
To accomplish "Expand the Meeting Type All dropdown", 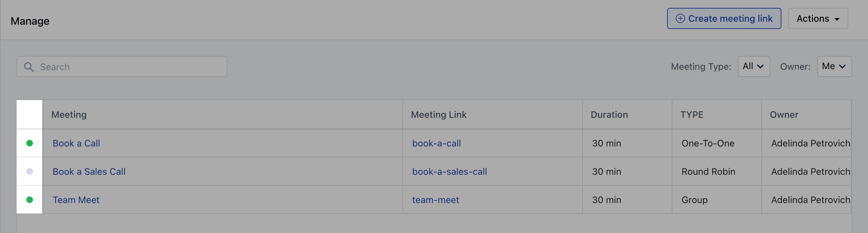I will coord(754,66).
